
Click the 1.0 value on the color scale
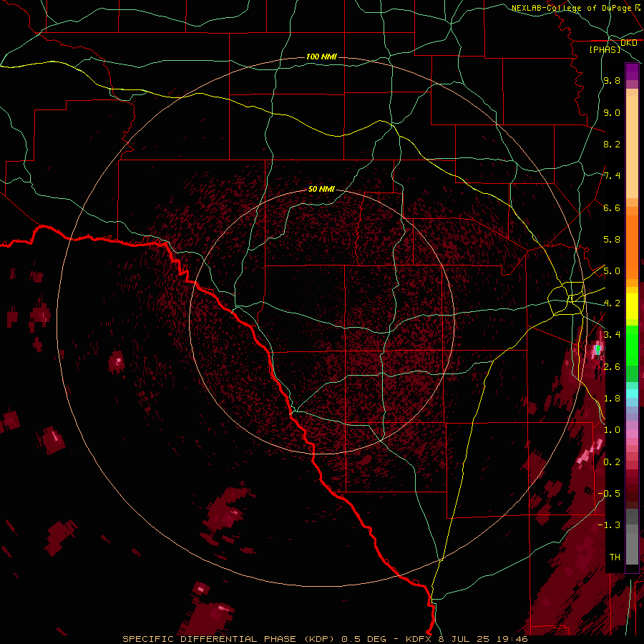[x=612, y=430]
